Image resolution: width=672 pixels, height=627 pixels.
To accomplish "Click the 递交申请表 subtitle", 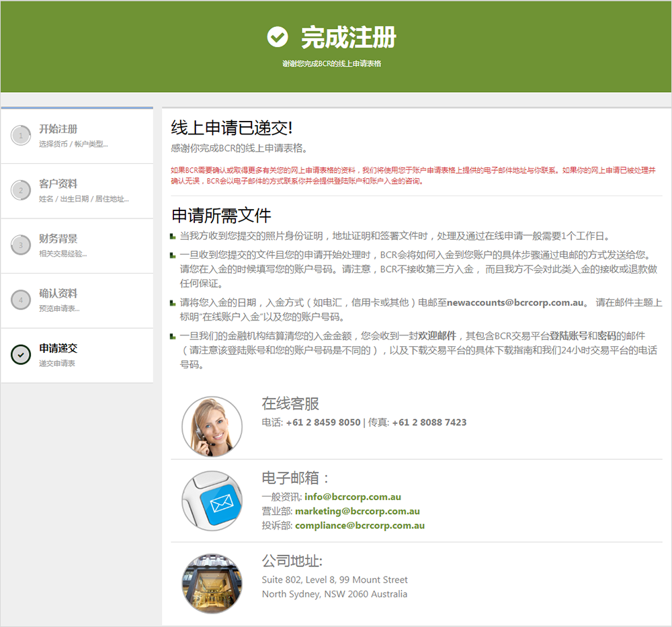I will tap(57, 364).
